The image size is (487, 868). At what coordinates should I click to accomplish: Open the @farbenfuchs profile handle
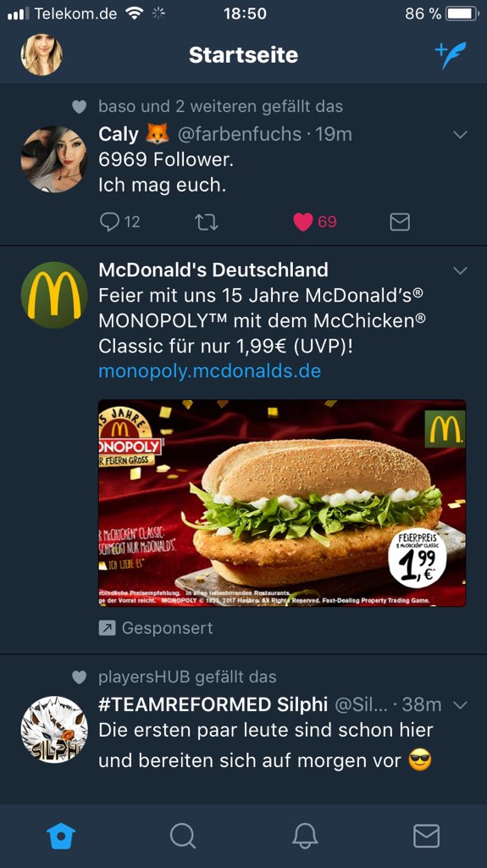click(239, 135)
